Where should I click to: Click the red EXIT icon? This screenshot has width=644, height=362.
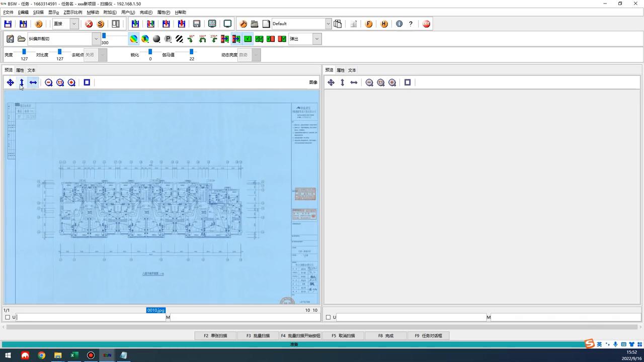[x=426, y=24]
